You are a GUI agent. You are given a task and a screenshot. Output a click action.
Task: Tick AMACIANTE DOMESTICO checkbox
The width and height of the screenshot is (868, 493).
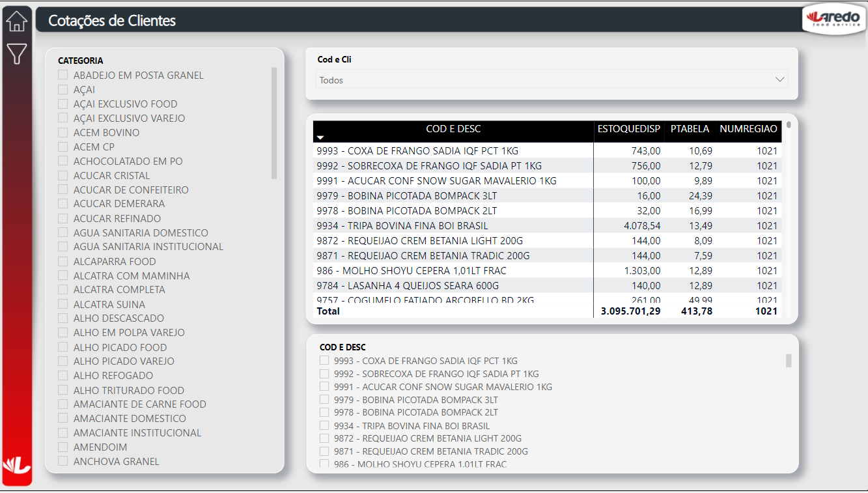[63, 418]
